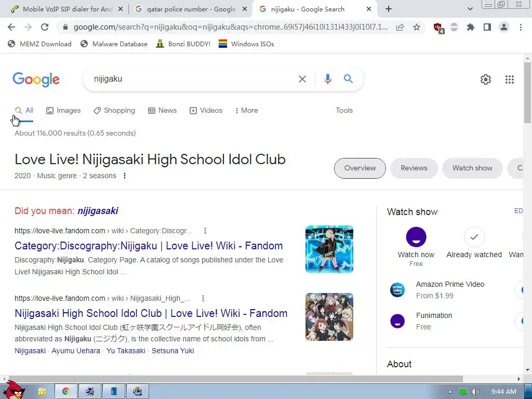This screenshot has height=399, width=532.
Task: Select the Images search tab
Action: point(63,111)
